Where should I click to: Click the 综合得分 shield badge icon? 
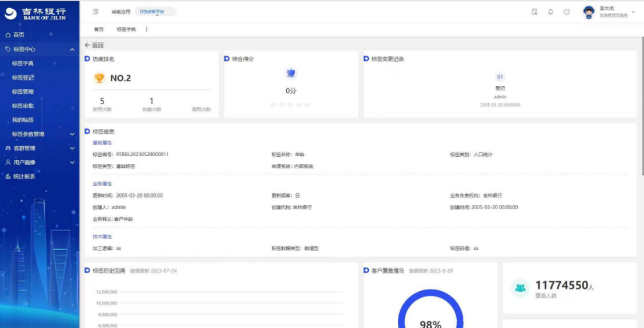coord(291,73)
